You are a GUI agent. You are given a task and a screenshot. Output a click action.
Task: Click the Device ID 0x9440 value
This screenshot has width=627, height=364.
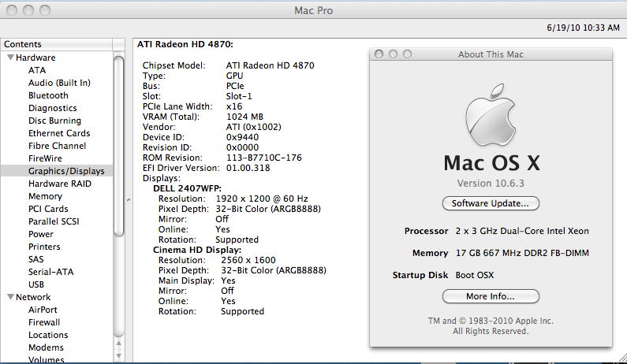point(242,137)
